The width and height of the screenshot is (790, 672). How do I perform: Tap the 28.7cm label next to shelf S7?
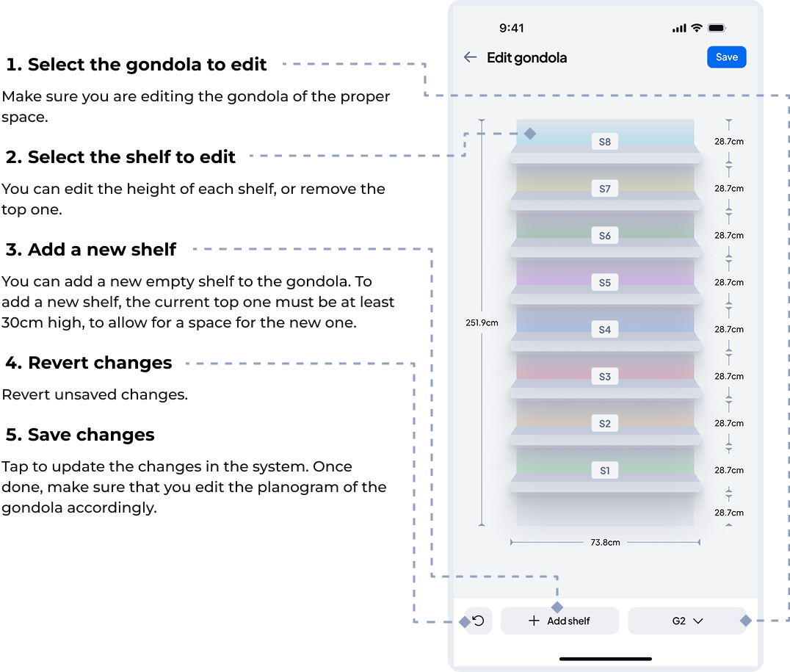(728, 188)
